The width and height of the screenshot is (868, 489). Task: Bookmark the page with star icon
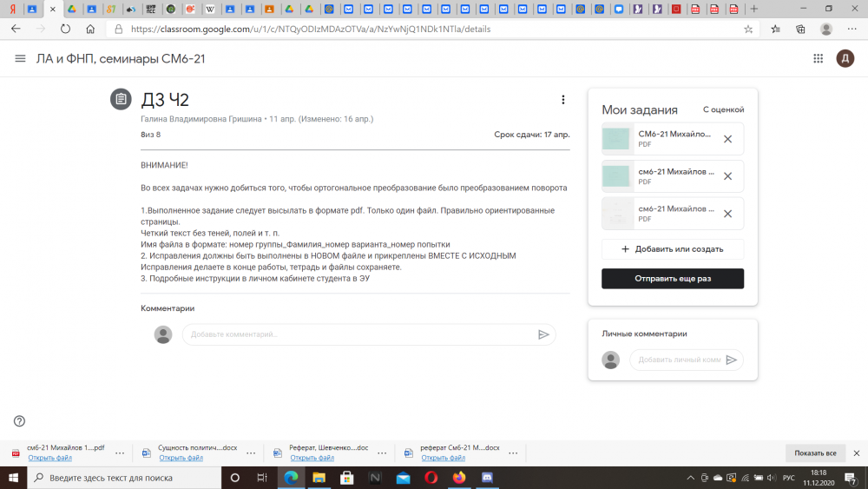pos(748,30)
